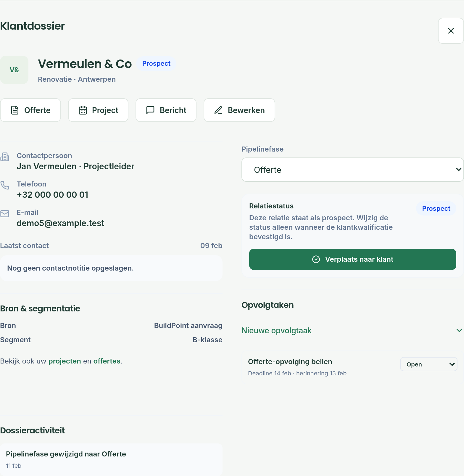The height and width of the screenshot is (476, 464).
Task: Click the BuildPoint aanvraag source value
Action: (x=188, y=326)
